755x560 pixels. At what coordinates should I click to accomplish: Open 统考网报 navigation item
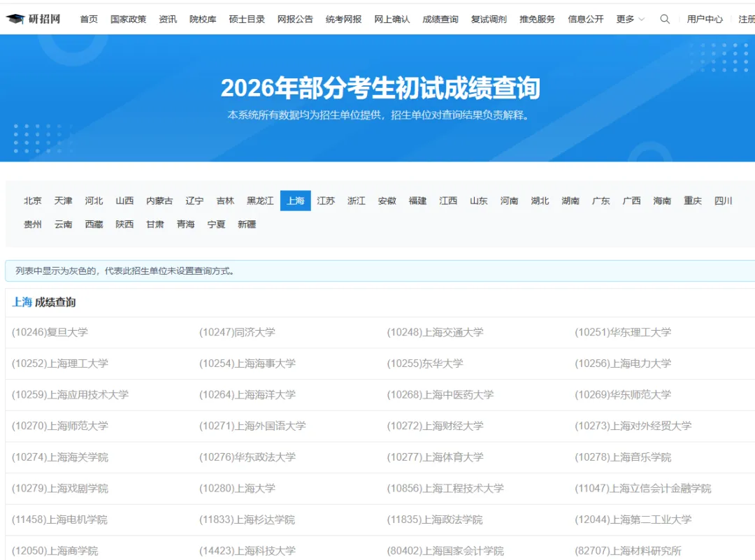[343, 20]
